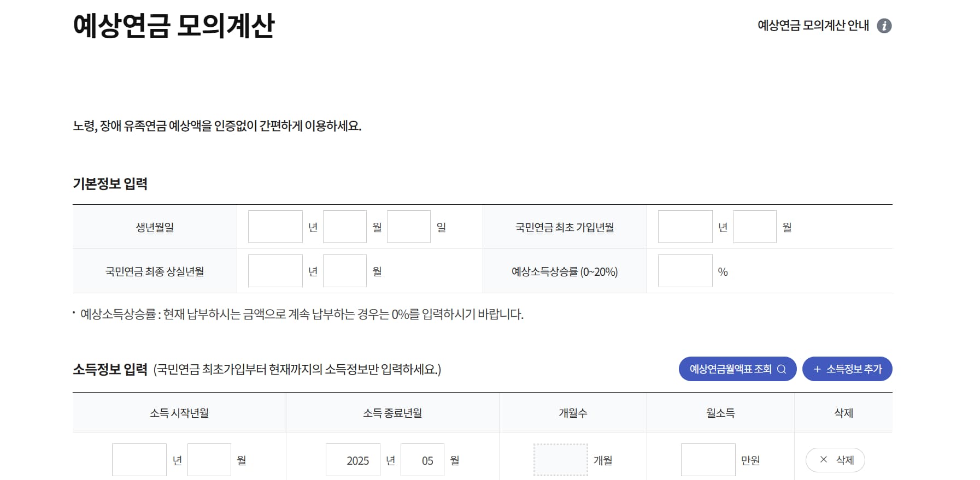Click the 예상연금 모의계산 안내 info icon
The image size is (980, 480).
coord(884,25)
